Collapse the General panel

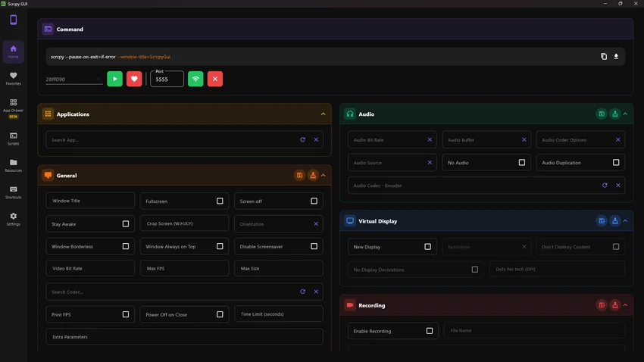[324, 175]
